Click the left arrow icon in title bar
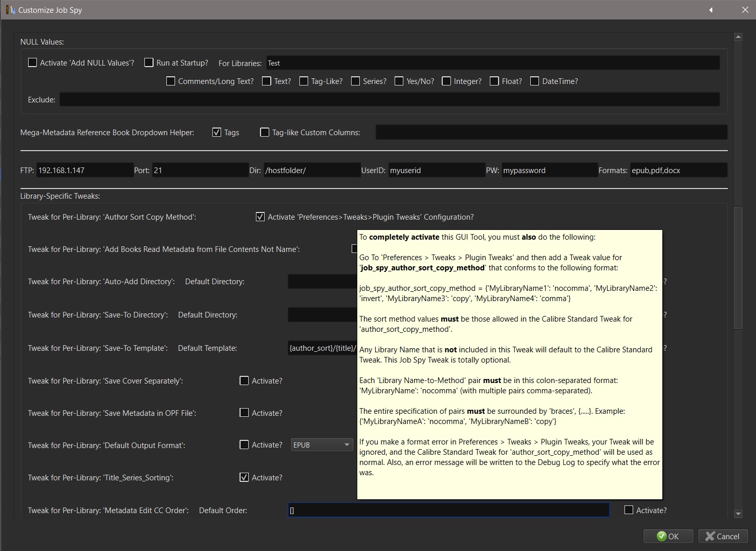The width and height of the screenshot is (756, 551). (710, 10)
